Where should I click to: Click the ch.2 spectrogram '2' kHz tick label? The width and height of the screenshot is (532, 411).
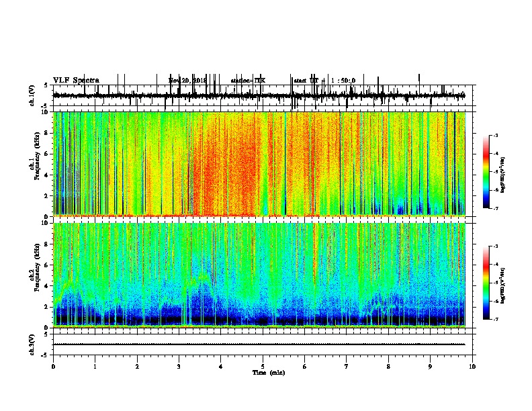(x=47, y=307)
